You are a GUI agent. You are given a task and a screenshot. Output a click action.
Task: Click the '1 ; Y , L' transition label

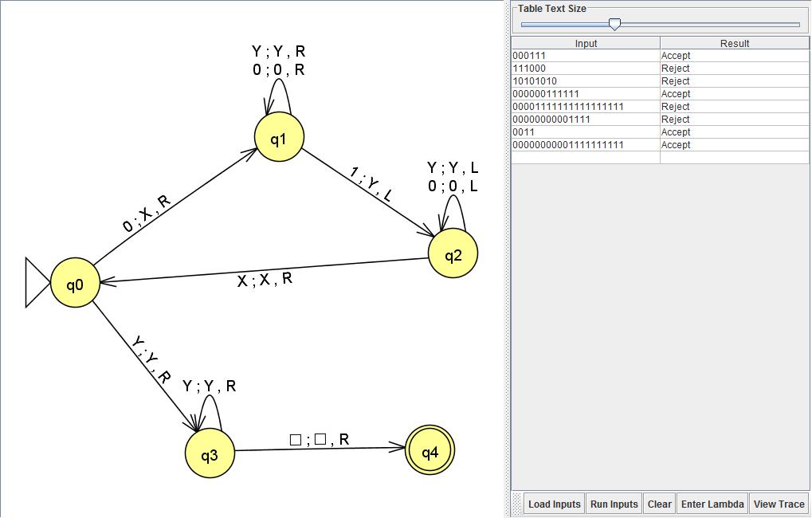[x=371, y=183]
